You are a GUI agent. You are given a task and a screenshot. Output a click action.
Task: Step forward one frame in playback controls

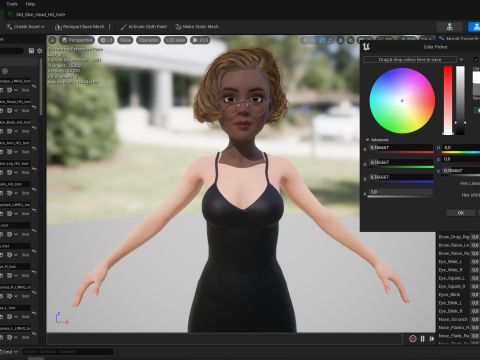(x=432, y=339)
